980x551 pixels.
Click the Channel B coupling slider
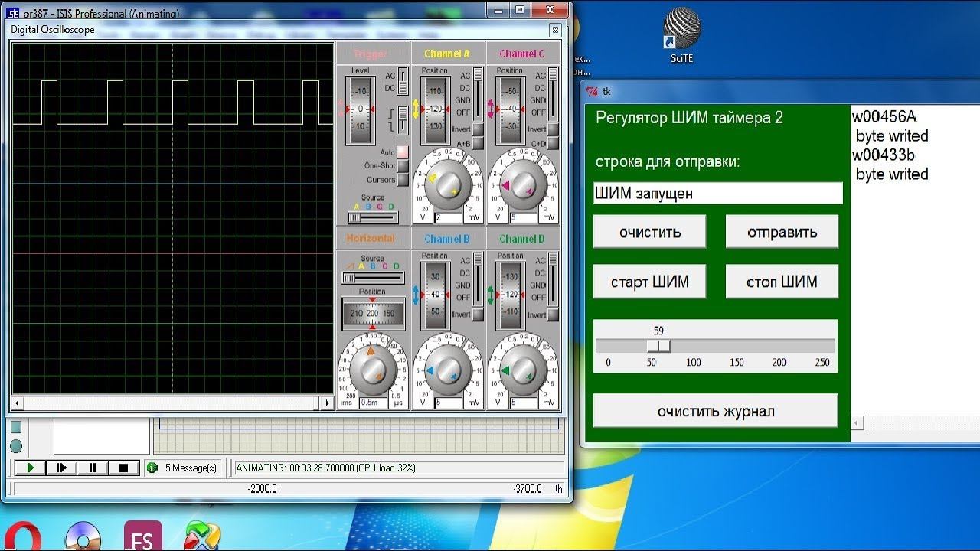(x=479, y=279)
